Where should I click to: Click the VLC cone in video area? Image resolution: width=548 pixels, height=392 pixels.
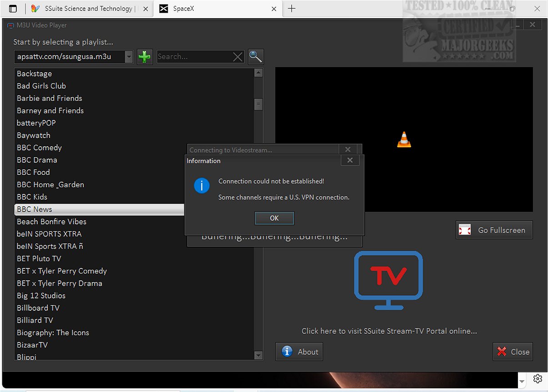click(x=404, y=139)
